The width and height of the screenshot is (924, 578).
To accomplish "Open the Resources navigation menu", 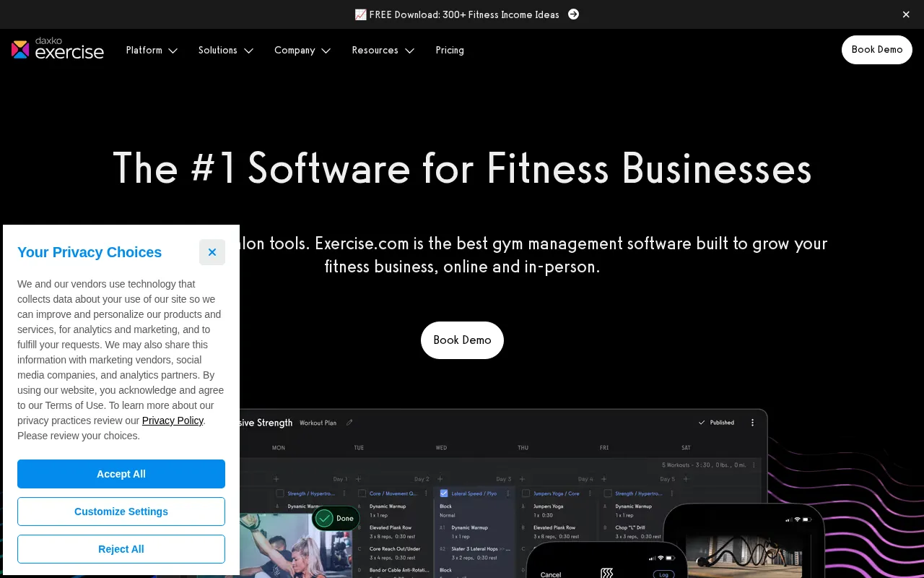I will (375, 50).
